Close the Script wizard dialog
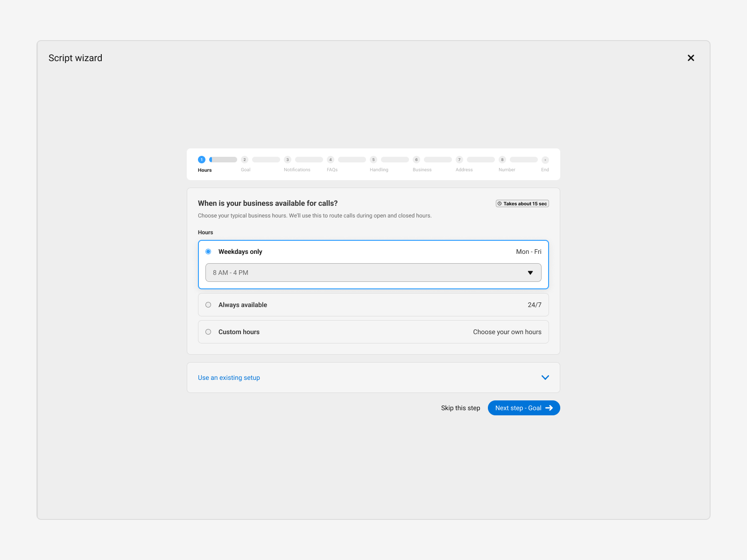747x560 pixels. (x=691, y=58)
